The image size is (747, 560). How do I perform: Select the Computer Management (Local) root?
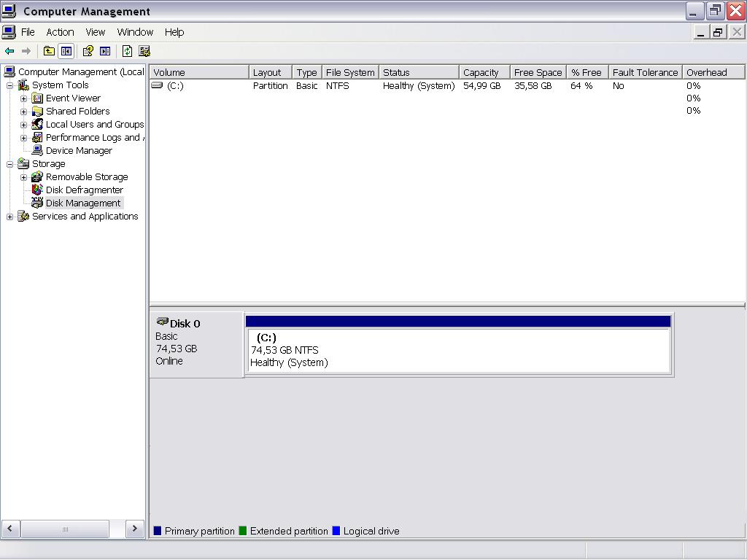coord(81,72)
